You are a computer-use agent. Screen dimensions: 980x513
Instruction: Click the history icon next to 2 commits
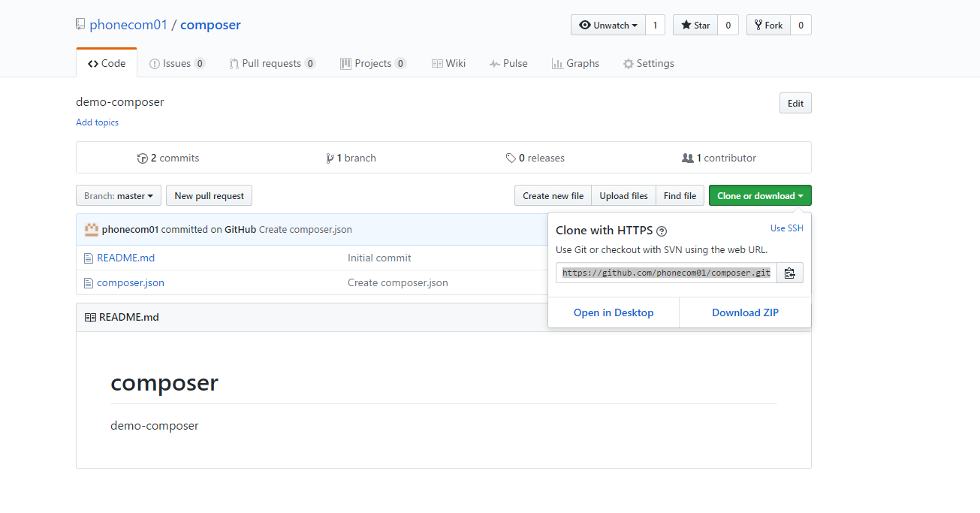point(143,158)
